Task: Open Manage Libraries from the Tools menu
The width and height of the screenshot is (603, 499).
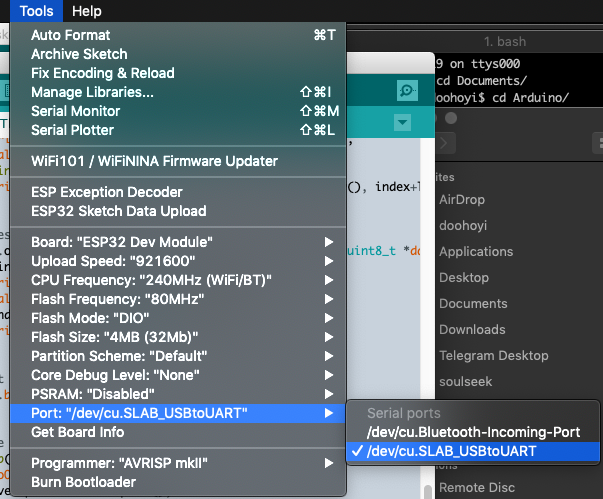Action: 92,92
